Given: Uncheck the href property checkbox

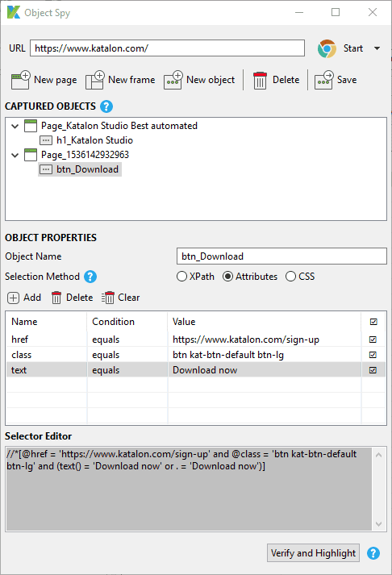Looking at the screenshot, I should point(373,340).
